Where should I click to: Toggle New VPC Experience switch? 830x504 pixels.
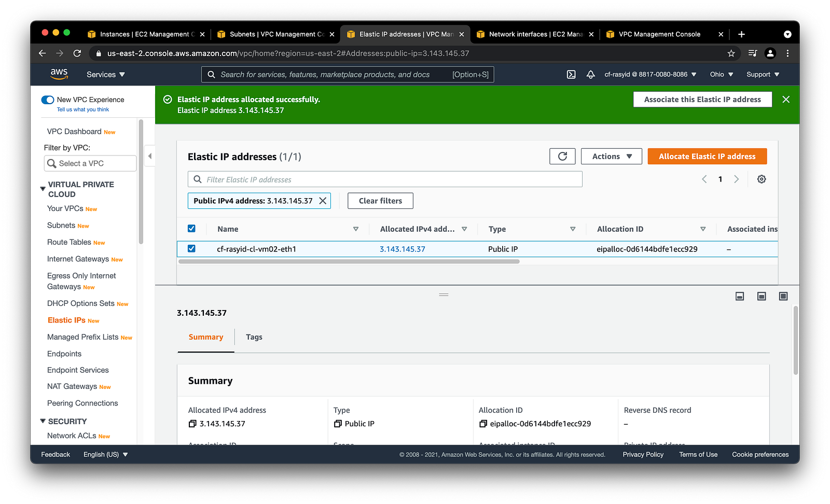pos(48,100)
